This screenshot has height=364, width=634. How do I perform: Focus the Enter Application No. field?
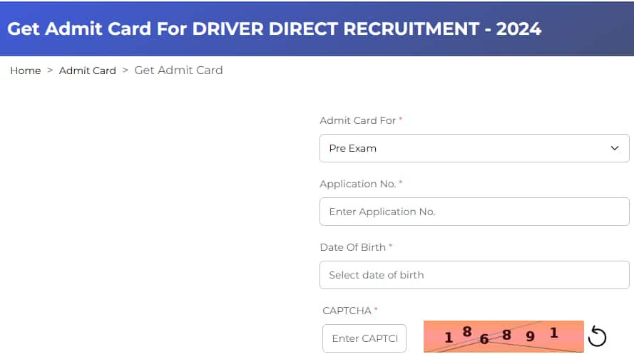tap(474, 212)
